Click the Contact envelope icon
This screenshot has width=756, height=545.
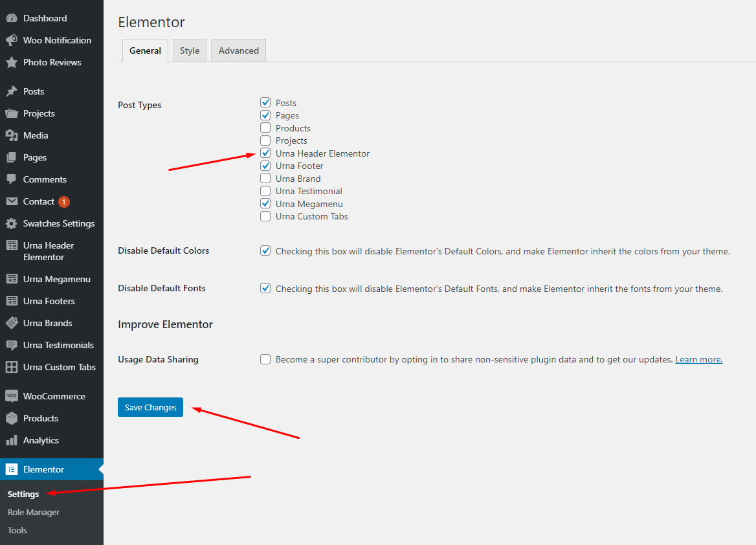[12, 201]
